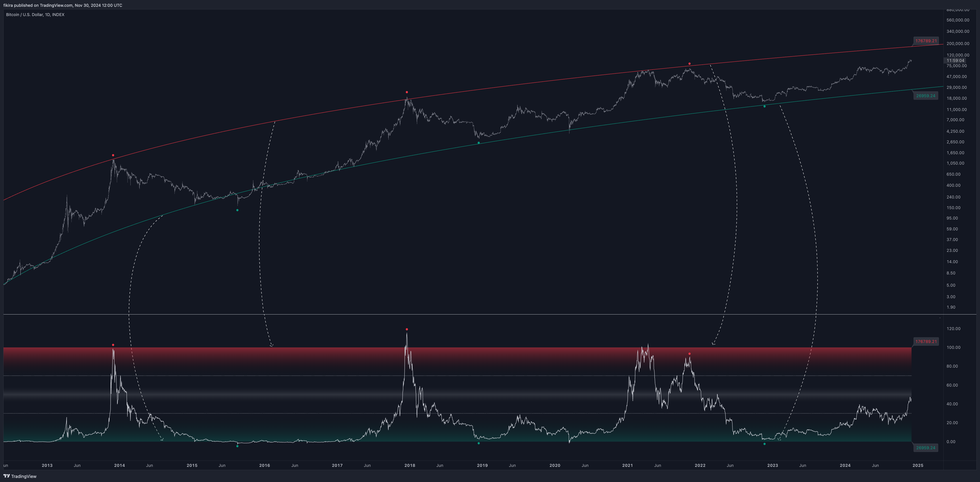Click the 60.00 oscillator scale value
Screen dimensions: 980x482
[x=952, y=385]
